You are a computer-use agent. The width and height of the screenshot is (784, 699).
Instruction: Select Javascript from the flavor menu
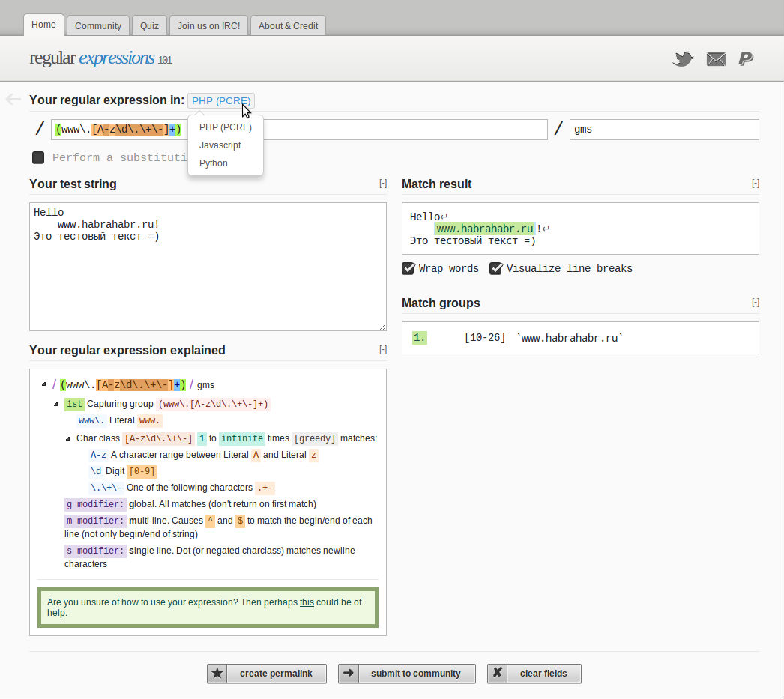tap(220, 145)
